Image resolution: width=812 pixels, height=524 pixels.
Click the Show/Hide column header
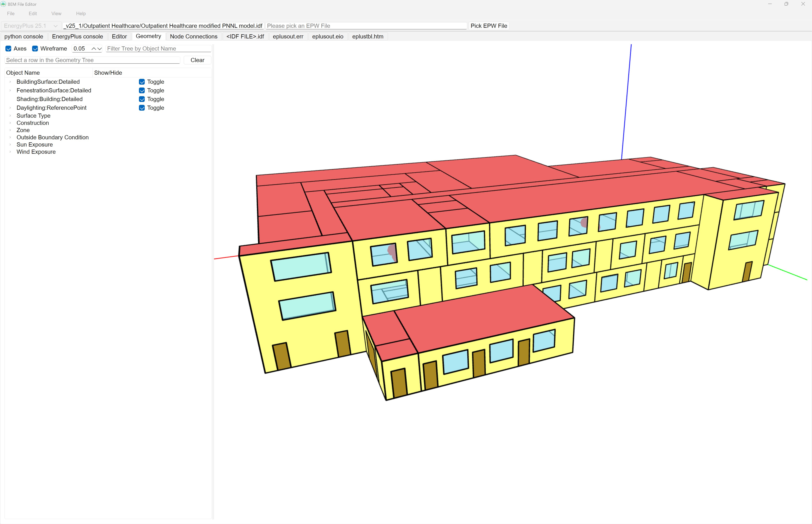pos(152,73)
